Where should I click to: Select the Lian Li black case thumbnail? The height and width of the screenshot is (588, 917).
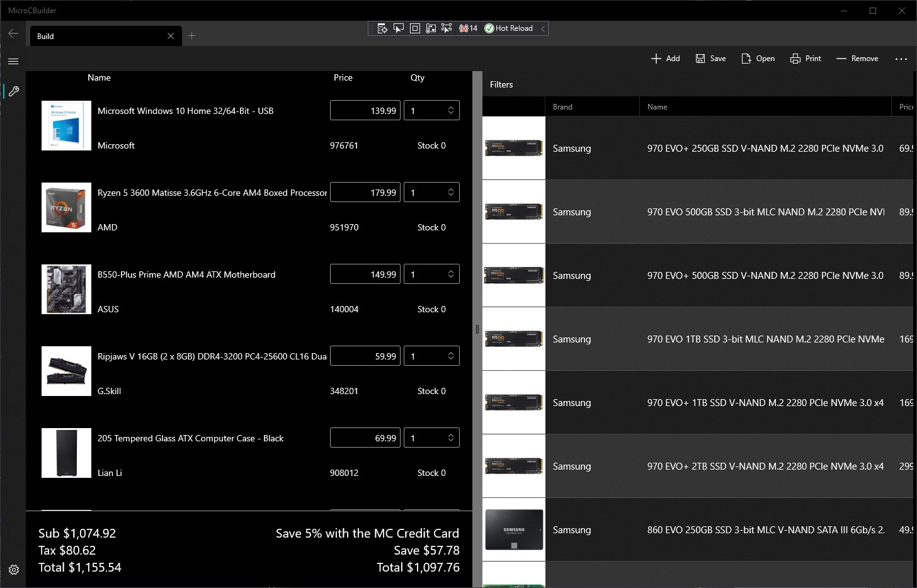(x=66, y=453)
